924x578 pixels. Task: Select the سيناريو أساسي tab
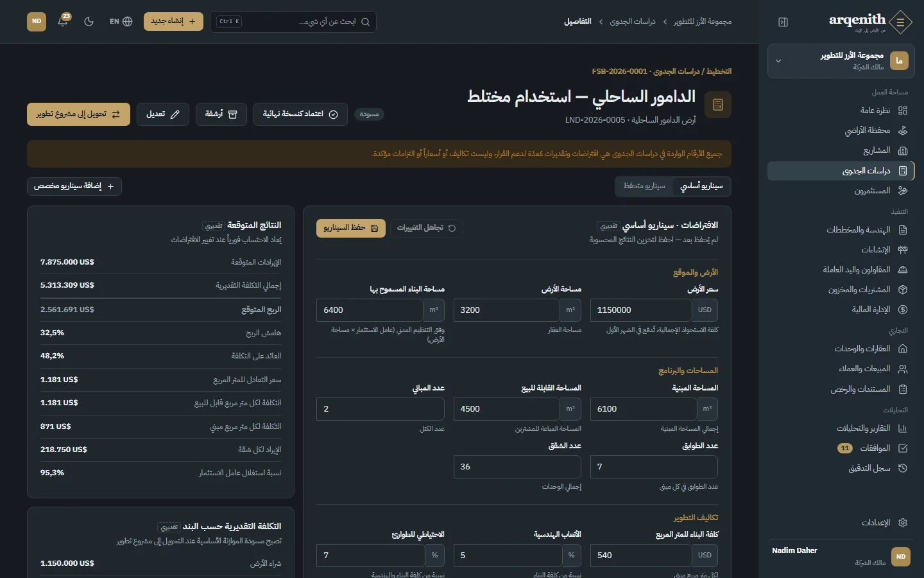pyautogui.click(x=701, y=186)
